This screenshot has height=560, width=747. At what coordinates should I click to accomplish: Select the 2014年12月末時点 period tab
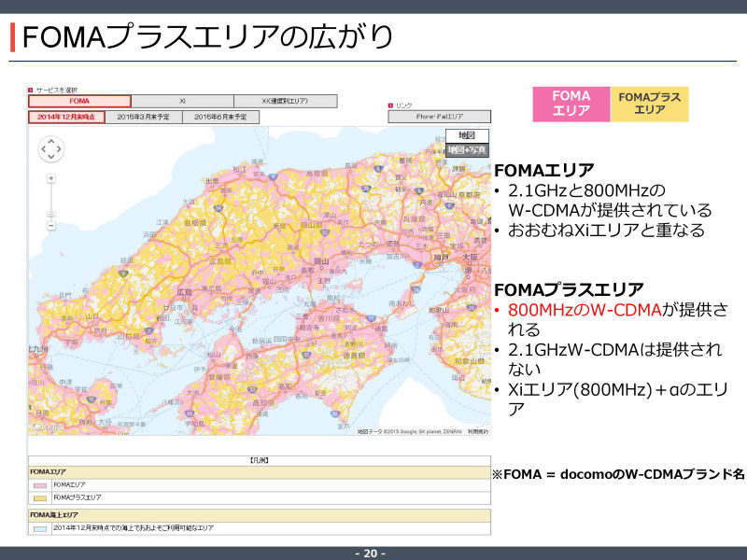(66, 117)
